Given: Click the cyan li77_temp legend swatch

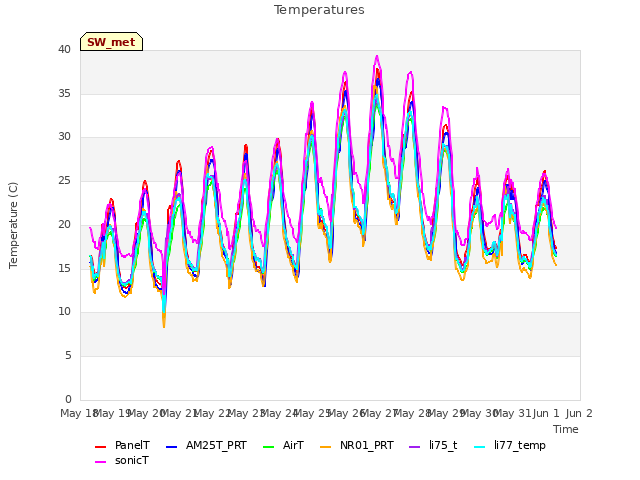Looking at the screenshot, I should 480,447.
